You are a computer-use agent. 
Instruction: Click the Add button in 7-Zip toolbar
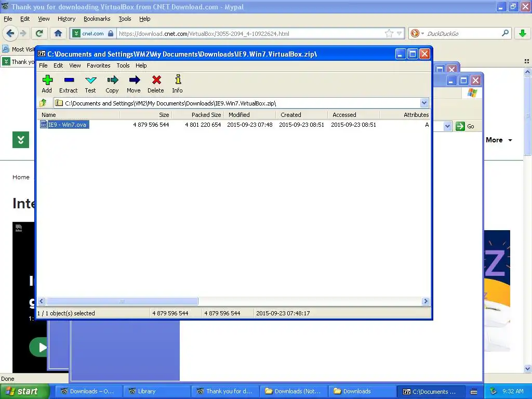pyautogui.click(x=47, y=84)
